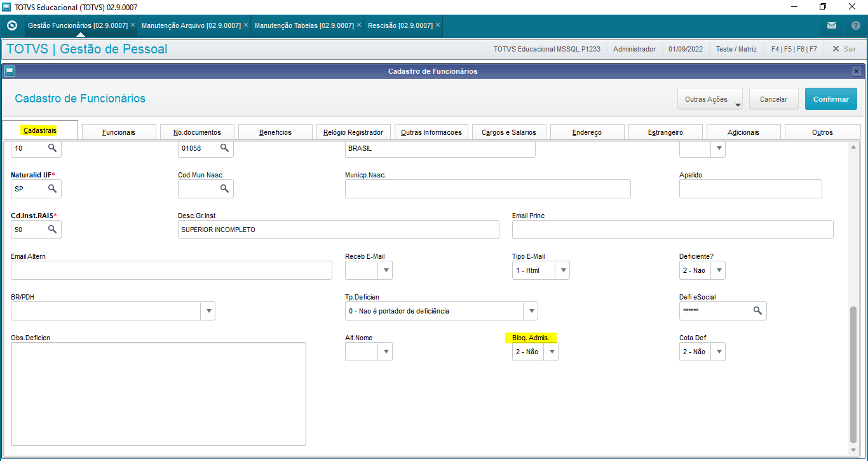Image resolution: width=868 pixels, height=461 pixels.
Task: Click the Teste / Matriz branch label
Action: pos(736,49)
